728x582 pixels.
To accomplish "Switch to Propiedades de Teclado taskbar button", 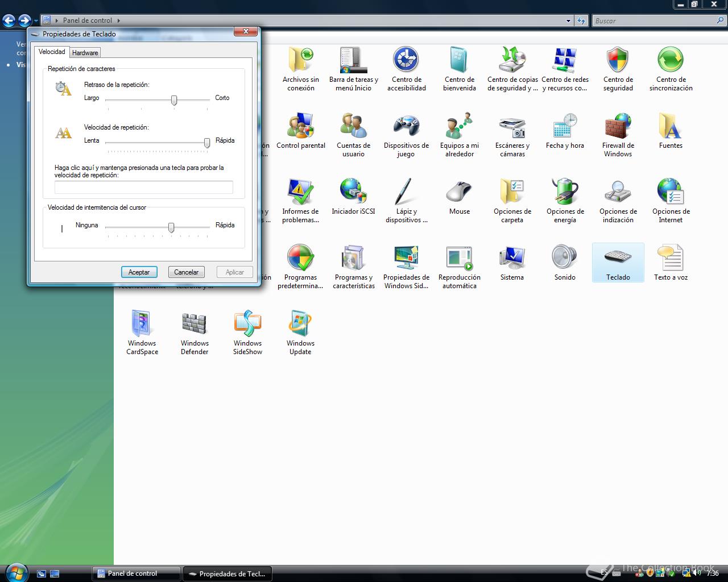I will (x=227, y=573).
